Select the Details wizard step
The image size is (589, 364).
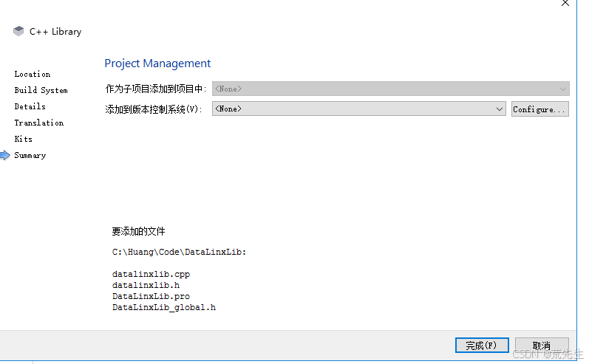pyautogui.click(x=30, y=106)
